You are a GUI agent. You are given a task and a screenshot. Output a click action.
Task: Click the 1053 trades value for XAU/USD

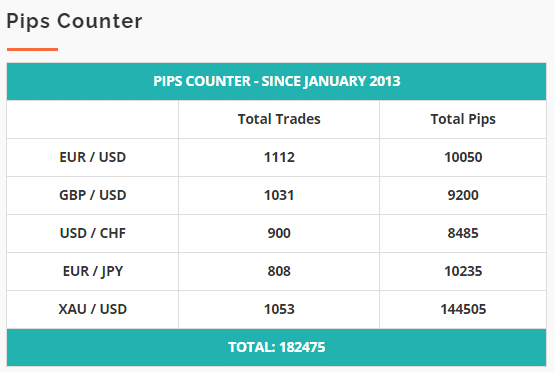pyautogui.click(x=279, y=309)
